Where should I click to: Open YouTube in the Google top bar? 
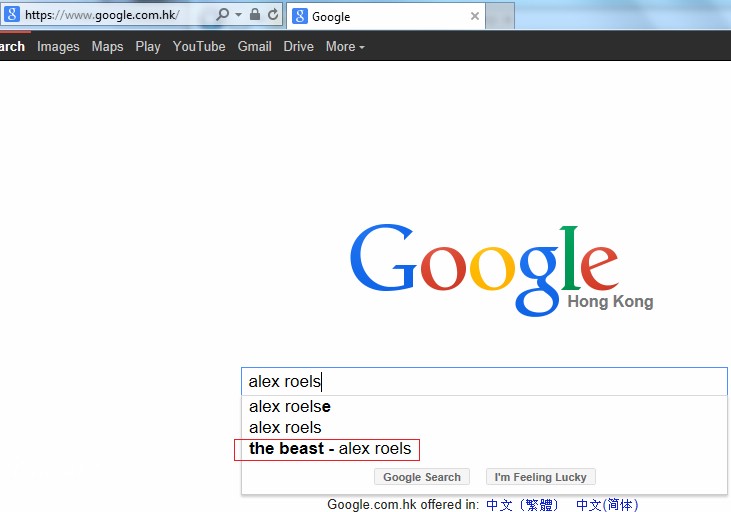(x=199, y=47)
